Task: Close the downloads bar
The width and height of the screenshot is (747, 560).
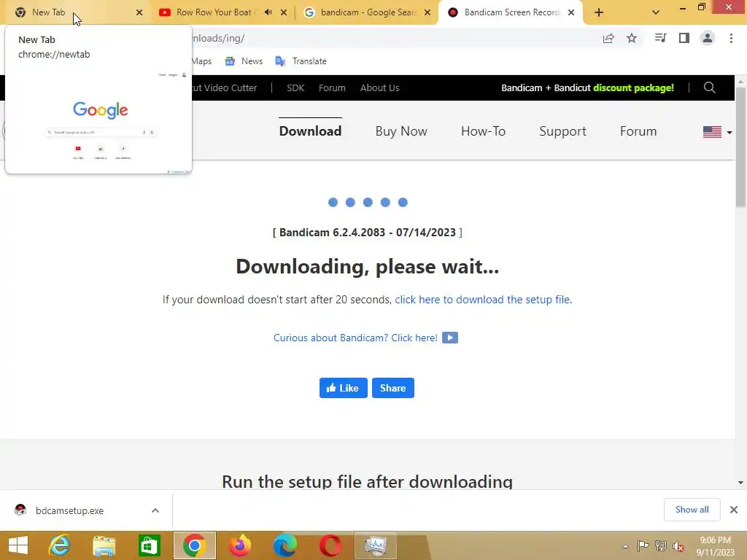Action: (734, 510)
